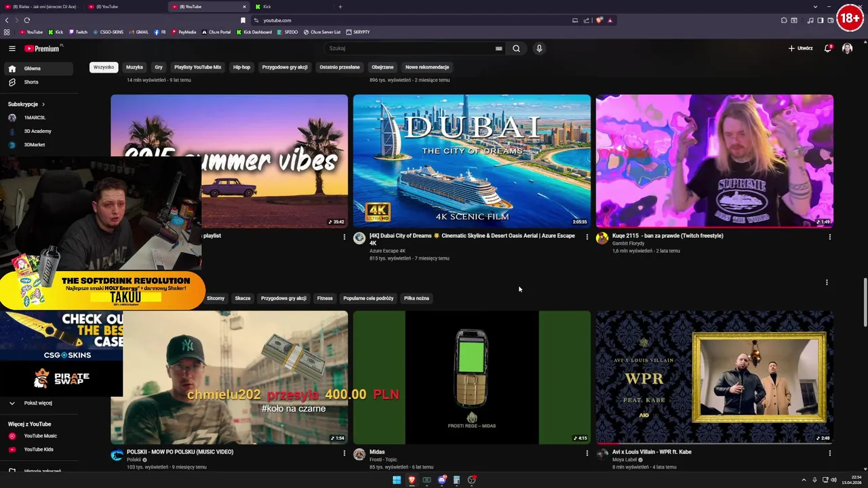This screenshot has width=868, height=488.
Task: Select the Piłka nożna shelf chip
Action: click(416, 298)
